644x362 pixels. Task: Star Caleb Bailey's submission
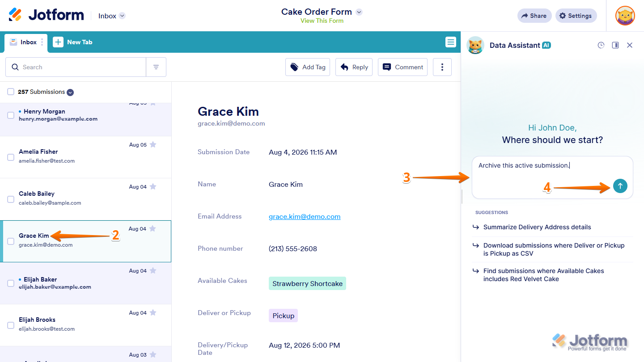pyautogui.click(x=153, y=187)
